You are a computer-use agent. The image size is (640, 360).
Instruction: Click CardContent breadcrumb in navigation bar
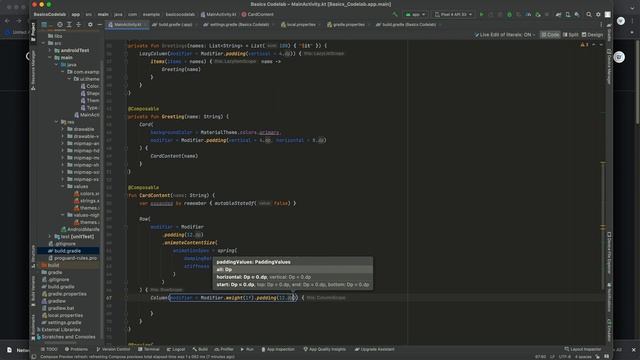(258, 14)
